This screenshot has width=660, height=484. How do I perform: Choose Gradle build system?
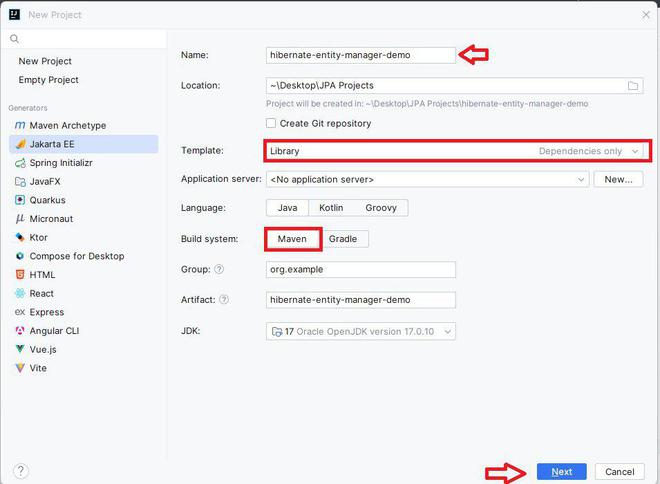[343, 239]
